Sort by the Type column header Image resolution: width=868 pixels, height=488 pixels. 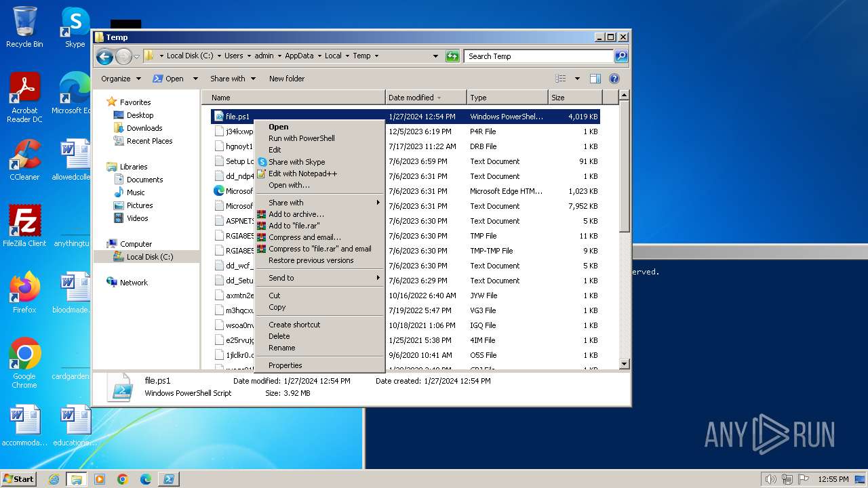[507, 98]
